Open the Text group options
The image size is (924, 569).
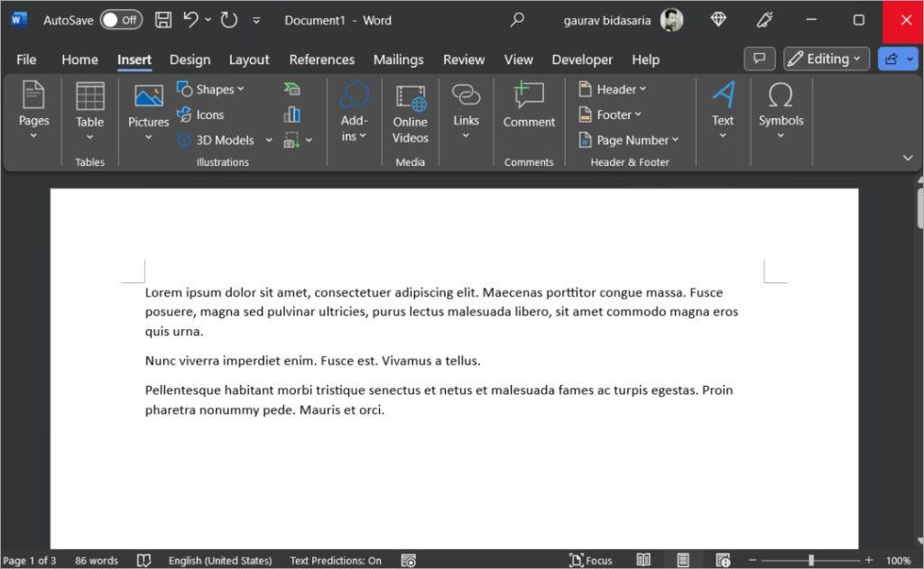coord(723,110)
